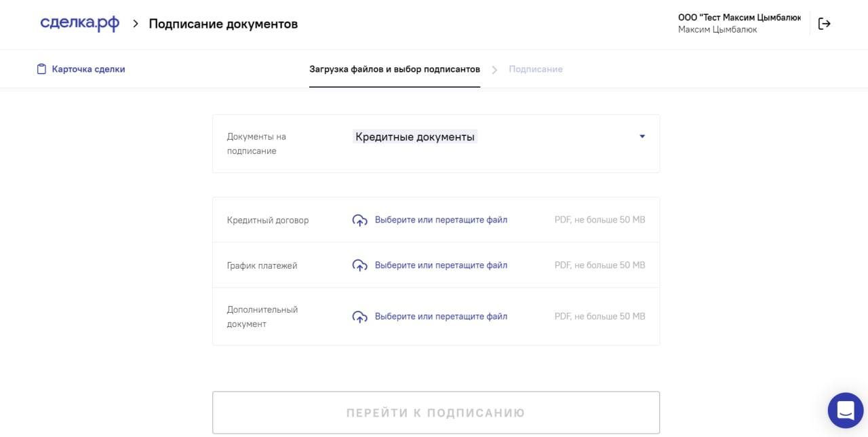
Task: Click Выберите или перетащите файл for Кредитный договор
Action: [440, 219]
